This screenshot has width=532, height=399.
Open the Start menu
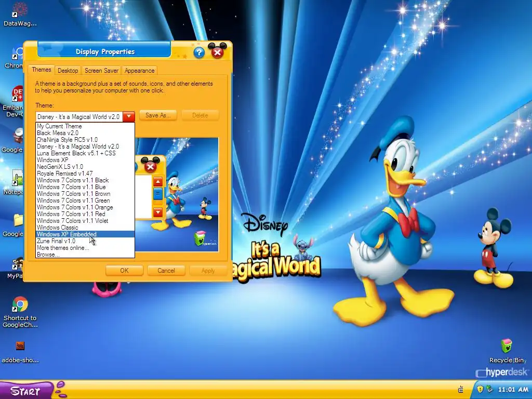click(x=26, y=391)
